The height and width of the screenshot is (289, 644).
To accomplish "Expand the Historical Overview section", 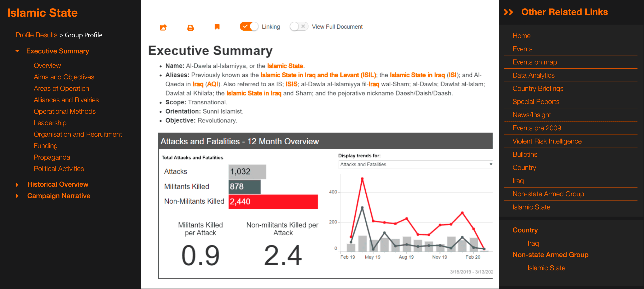I will [17, 185].
